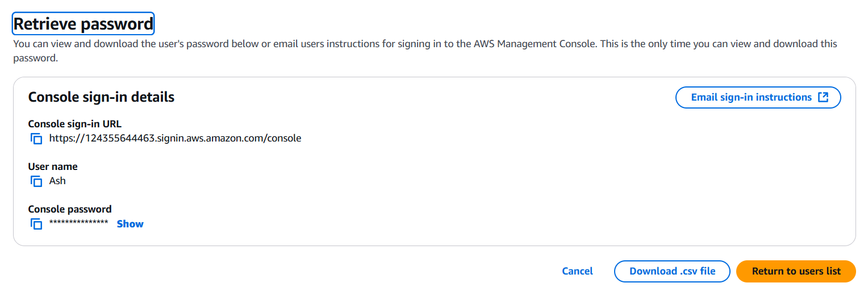The width and height of the screenshot is (868, 291).
Task: Copy the console sign-in URL
Action: 36,138
